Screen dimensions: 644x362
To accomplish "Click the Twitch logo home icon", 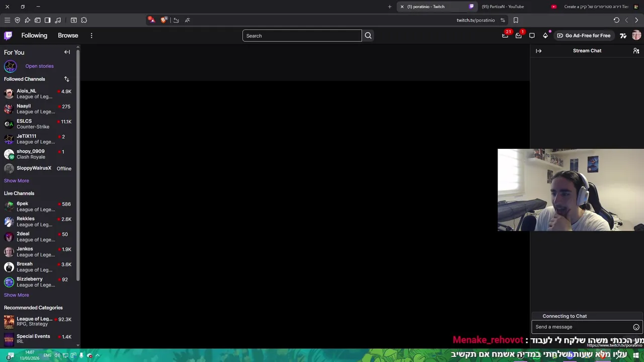I will point(8,35).
